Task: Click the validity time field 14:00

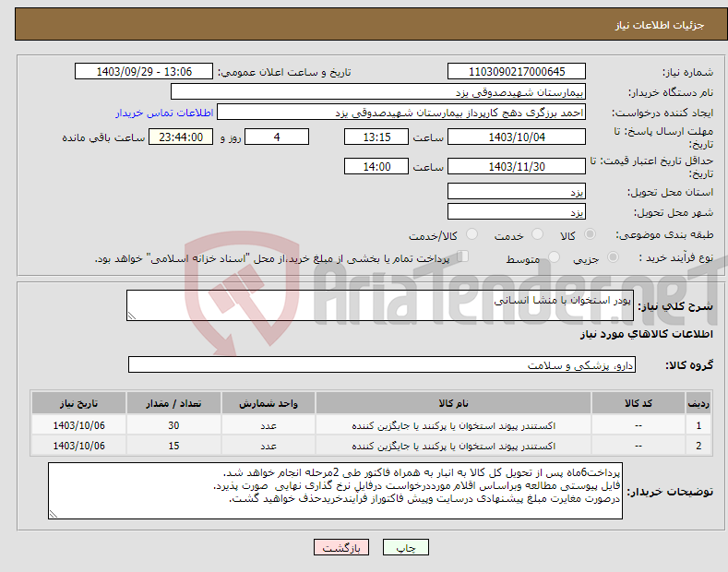Action: tap(376, 166)
